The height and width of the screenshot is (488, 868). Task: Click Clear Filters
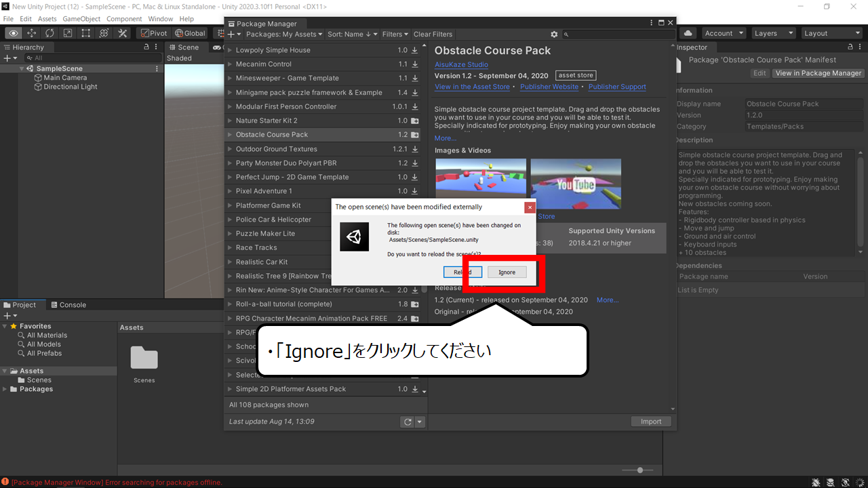(433, 34)
